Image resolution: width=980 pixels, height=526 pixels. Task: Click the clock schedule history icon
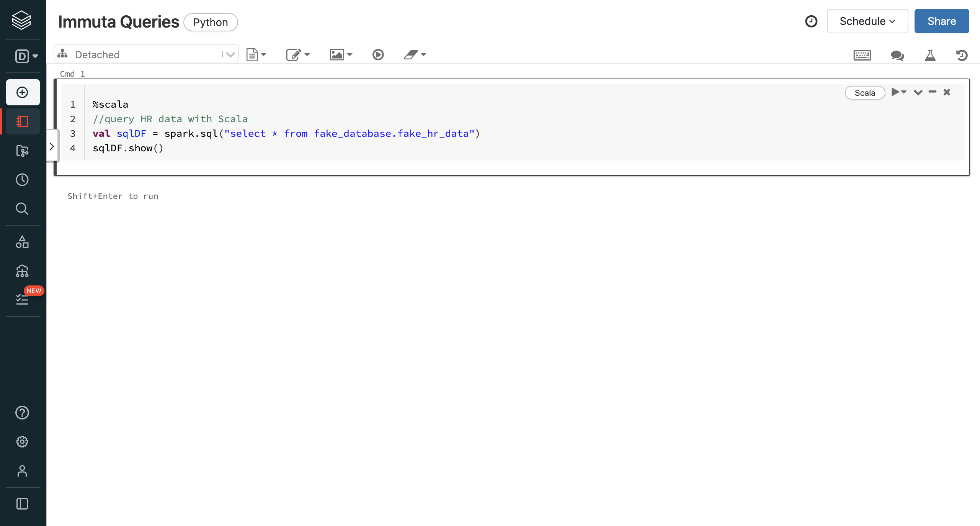pyautogui.click(x=811, y=21)
